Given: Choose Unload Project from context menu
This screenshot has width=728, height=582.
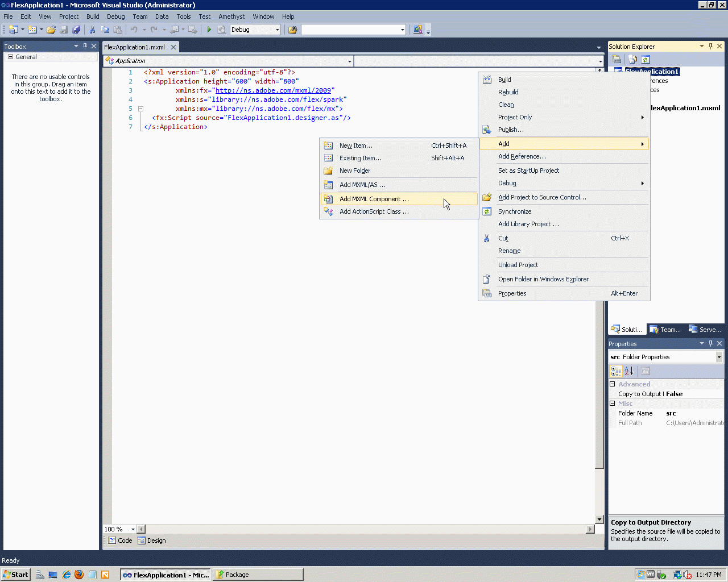Looking at the screenshot, I should pyautogui.click(x=564, y=265).
